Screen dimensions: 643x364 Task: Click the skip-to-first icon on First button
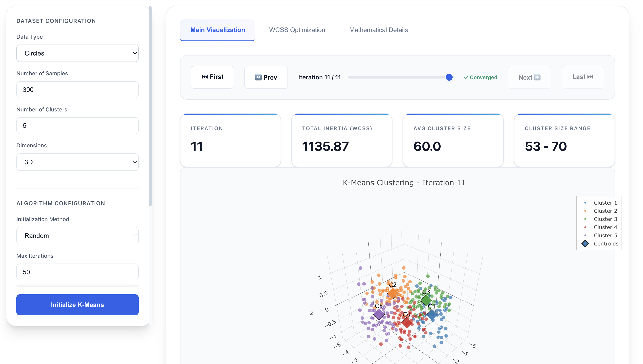205,77
